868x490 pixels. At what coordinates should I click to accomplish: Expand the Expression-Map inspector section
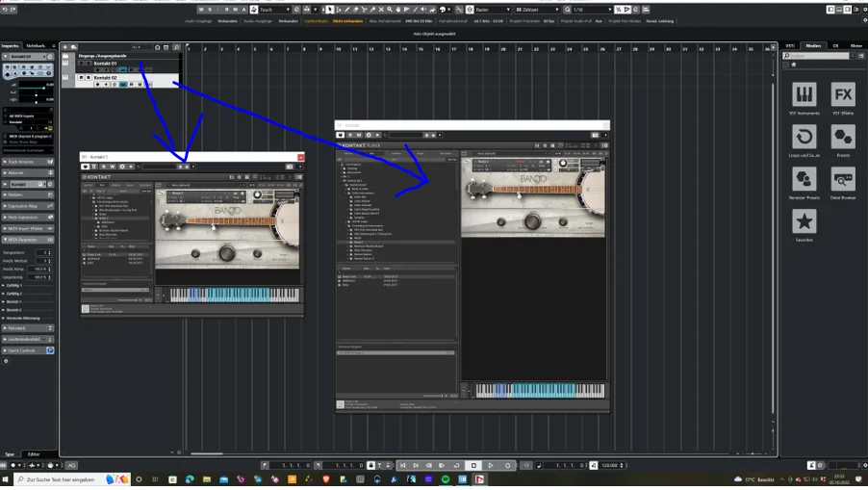28,206
